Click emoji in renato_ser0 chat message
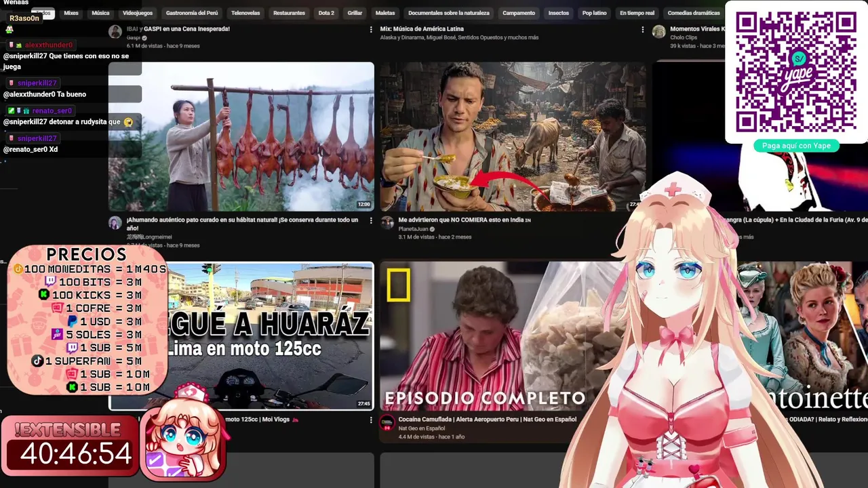The height and width of the screenshot is (488, 868). [129, 122]
